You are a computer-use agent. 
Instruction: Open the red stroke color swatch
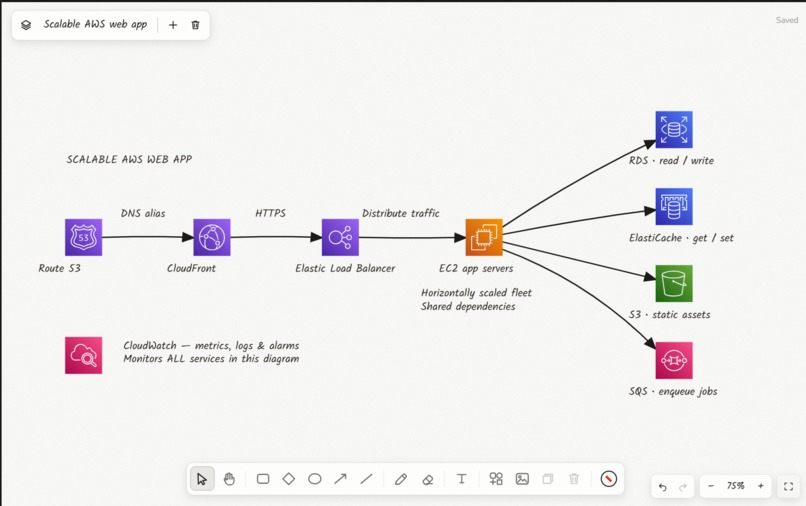609,479
